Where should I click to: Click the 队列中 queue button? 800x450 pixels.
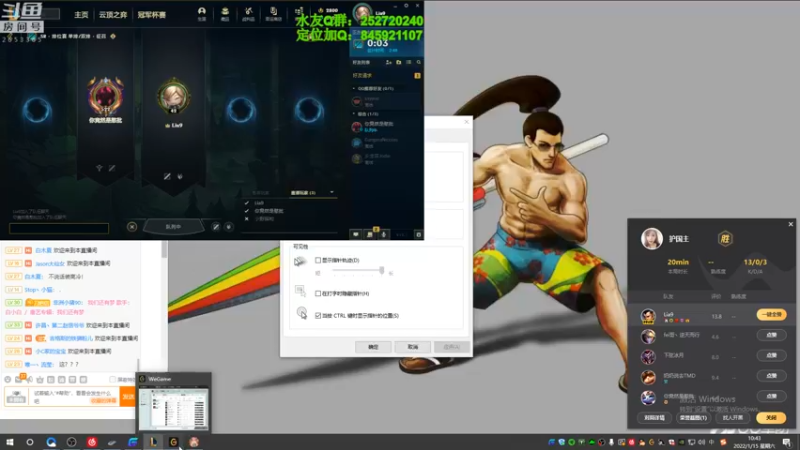(173, 227)
